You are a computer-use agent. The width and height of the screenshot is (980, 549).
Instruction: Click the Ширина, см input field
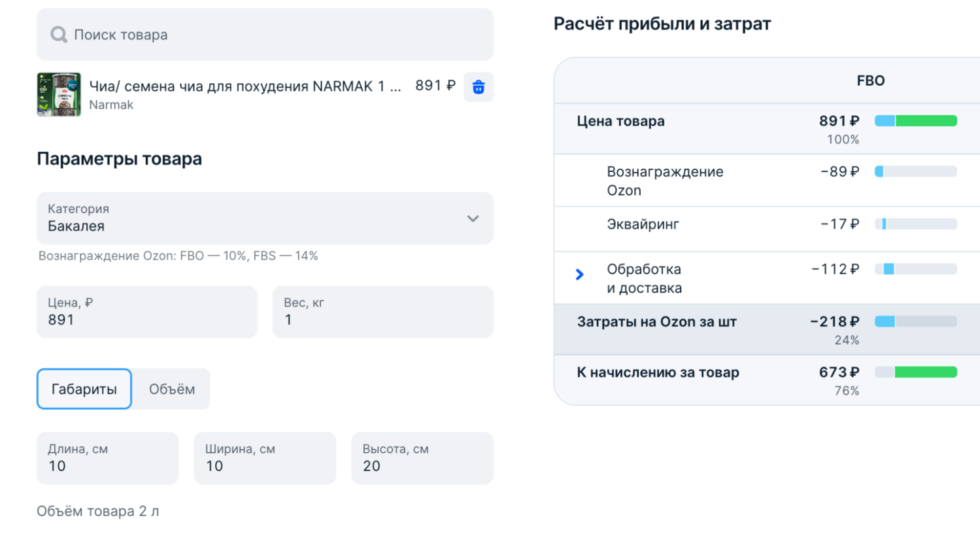[265, 458]
